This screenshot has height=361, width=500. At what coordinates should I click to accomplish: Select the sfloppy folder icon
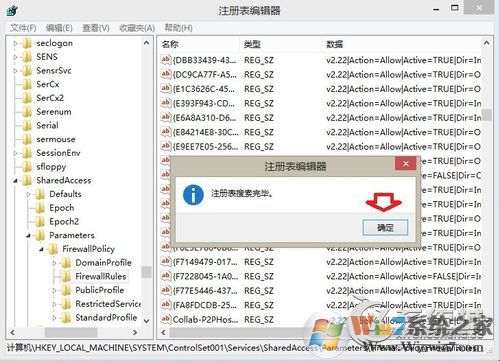click(27, 167)
